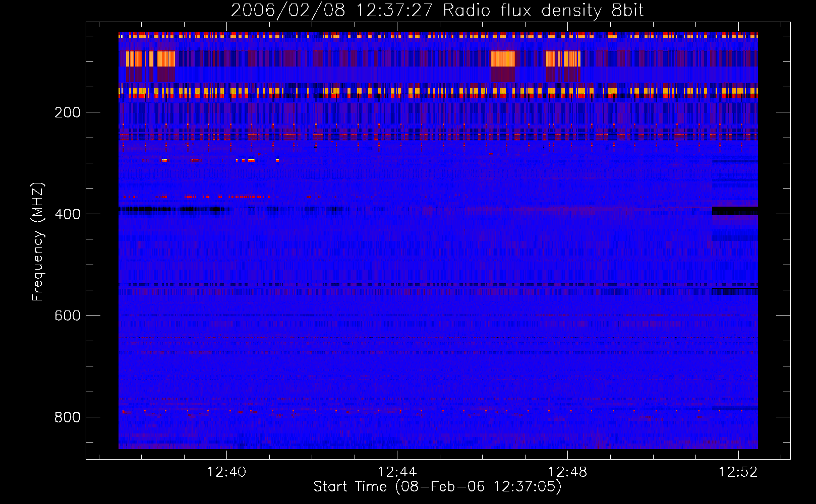Image resolution: width=816 pixels, height=504 pixels.
Task: Click the bright orange burst near 12:46
Action: tap(503, 59)
